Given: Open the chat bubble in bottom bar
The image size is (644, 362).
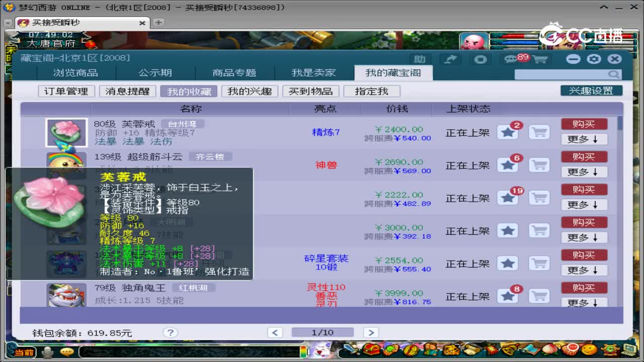Looking at the screenshot, I should tap(66, 351).
